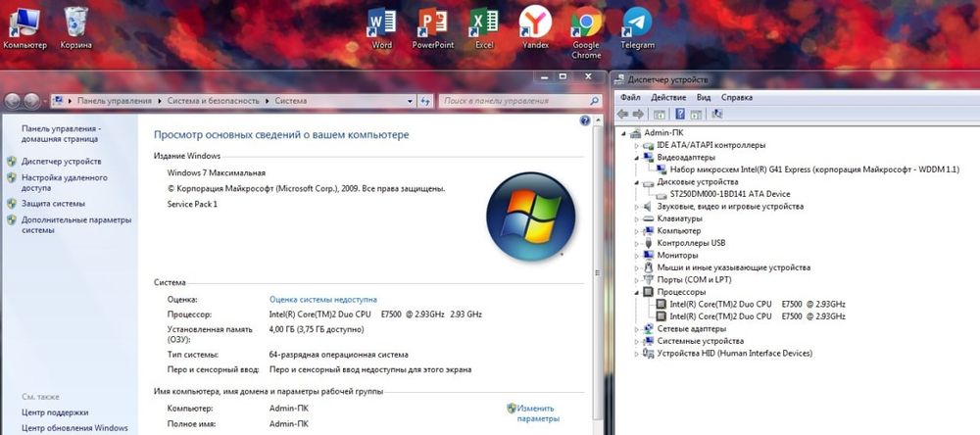Collapse the Видеоадаптеры node
This screenshot has height=435, width=980.
[637, 158]
